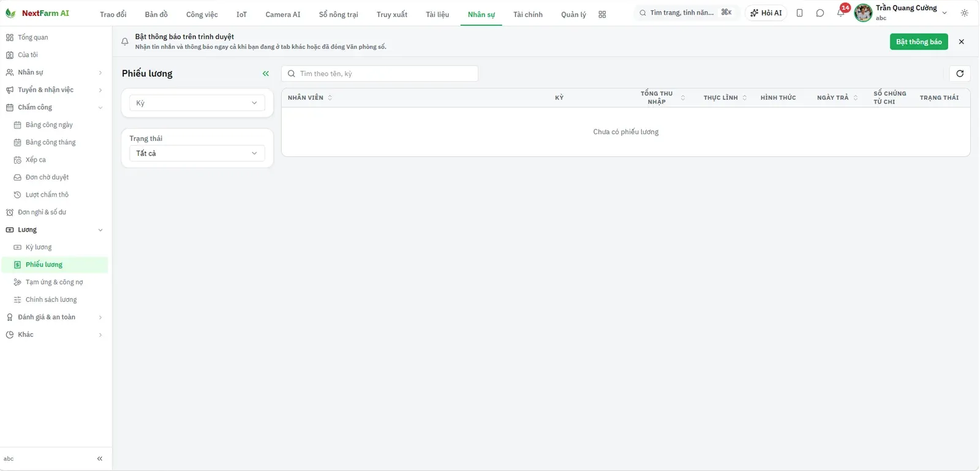The height and width of the screenshot is (471, 980).
Task: Open Kỳ lương in sidebar
Action: pos(55,247)
